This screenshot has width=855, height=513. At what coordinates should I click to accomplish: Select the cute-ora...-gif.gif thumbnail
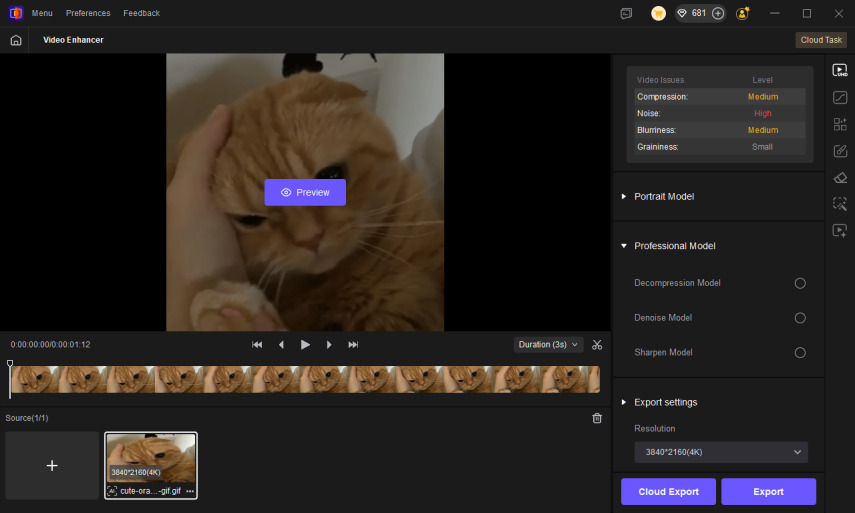coord(151,466)
